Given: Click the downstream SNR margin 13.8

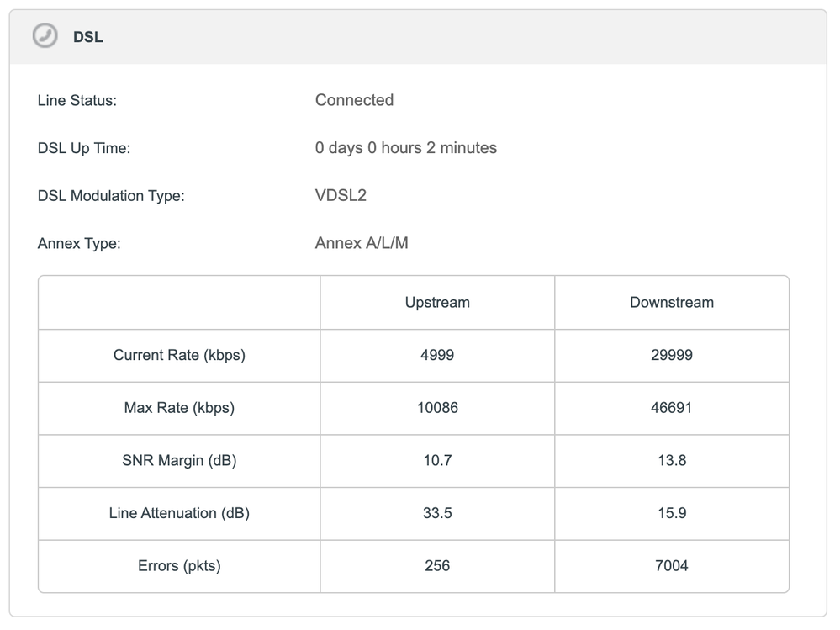Looking at the screenshot, I should click(671, 461).
